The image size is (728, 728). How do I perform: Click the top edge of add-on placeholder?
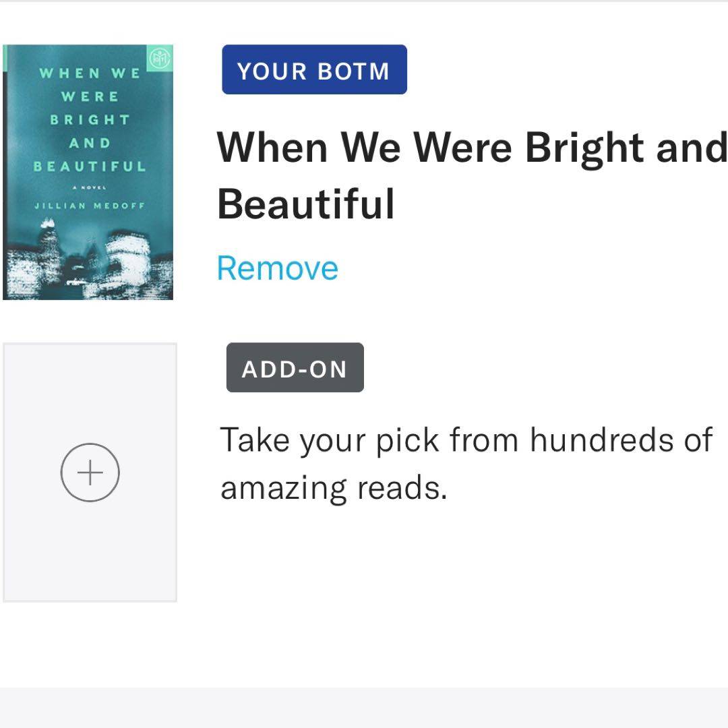pos(90,344)
